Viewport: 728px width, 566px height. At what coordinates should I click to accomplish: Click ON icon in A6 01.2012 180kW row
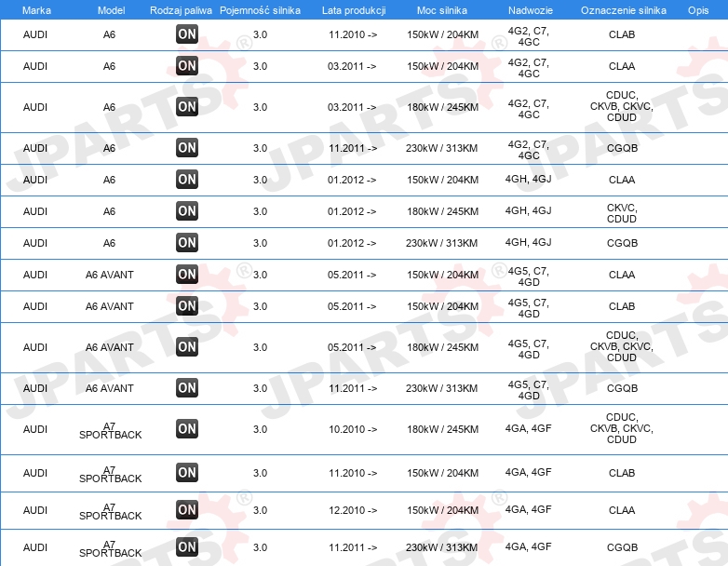pos(187,210)
